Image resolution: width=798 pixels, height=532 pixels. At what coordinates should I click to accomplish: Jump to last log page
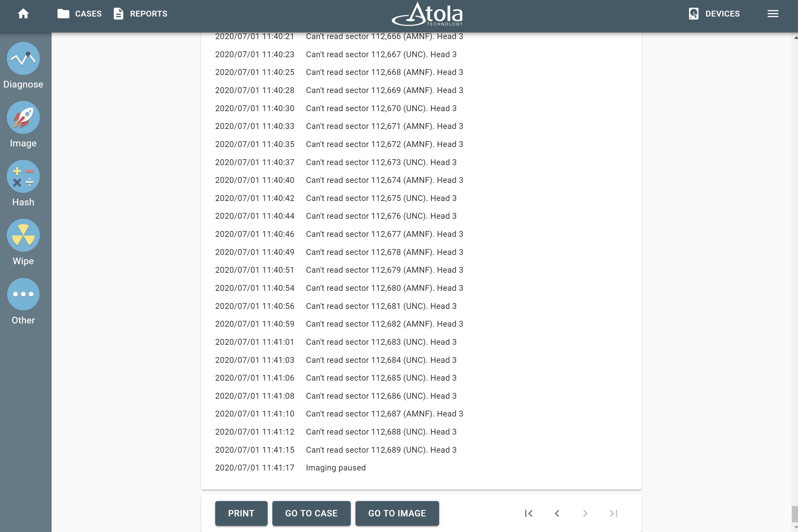point(613,513)
